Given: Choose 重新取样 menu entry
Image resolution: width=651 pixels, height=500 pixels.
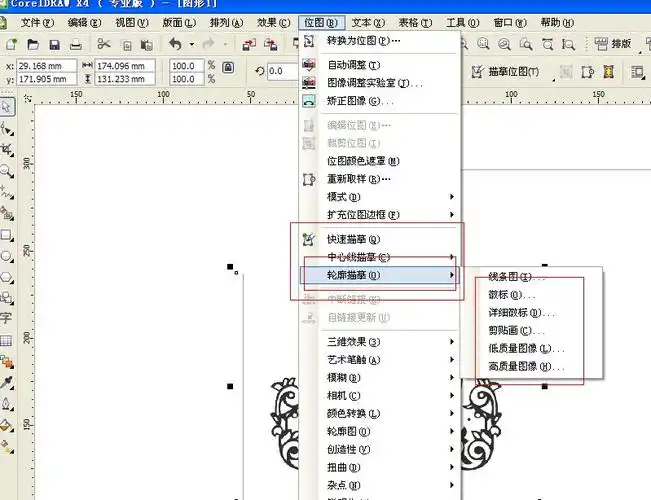Looking at the screenshot, I should tap(379, 179).
